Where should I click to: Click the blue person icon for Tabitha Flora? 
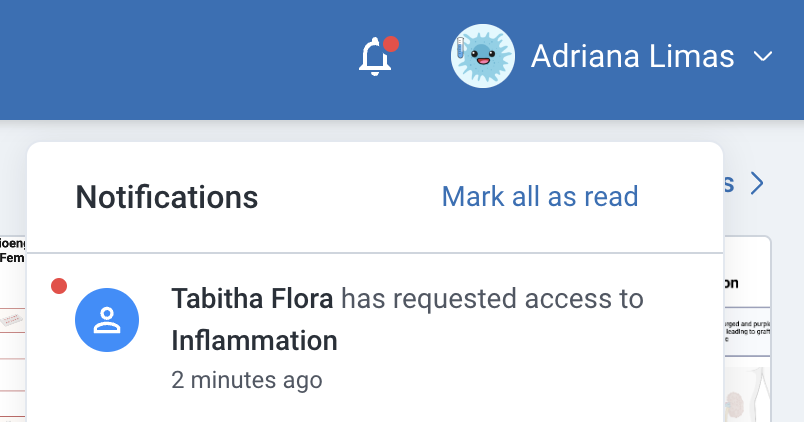(x=107, y=320)
